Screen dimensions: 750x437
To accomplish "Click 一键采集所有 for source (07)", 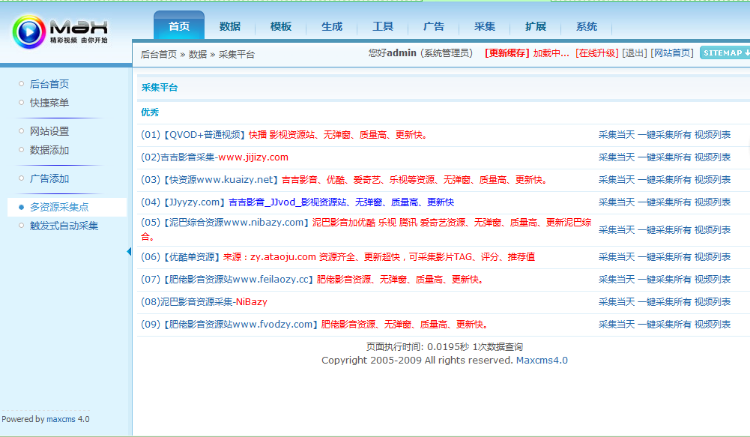I will (x=665, y=279).
